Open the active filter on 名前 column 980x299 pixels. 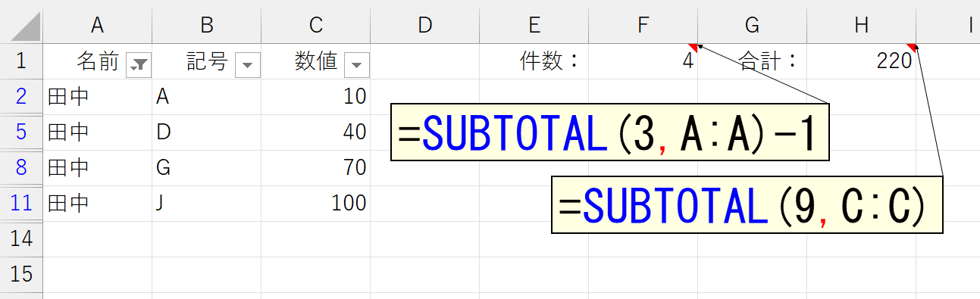139,65
